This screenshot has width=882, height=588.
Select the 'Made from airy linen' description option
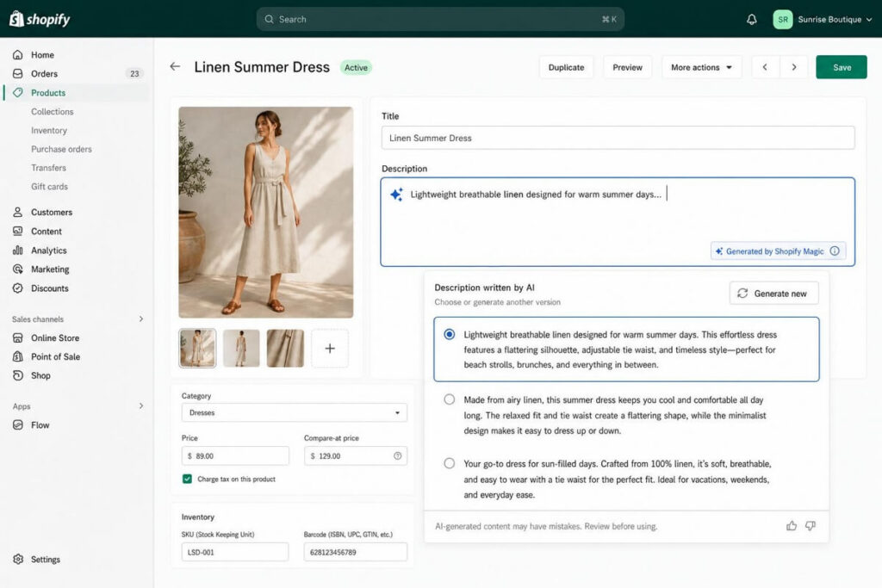(450, 399)
